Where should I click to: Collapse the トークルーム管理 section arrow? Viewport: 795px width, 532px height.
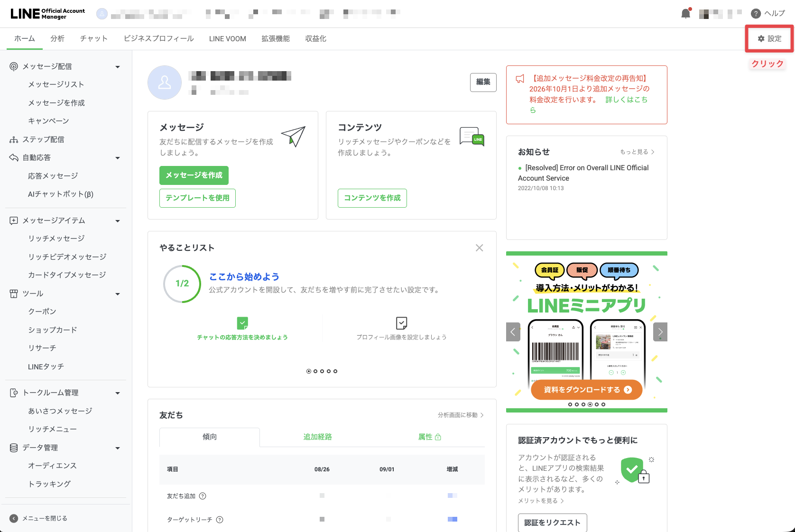tap(118, 393)
